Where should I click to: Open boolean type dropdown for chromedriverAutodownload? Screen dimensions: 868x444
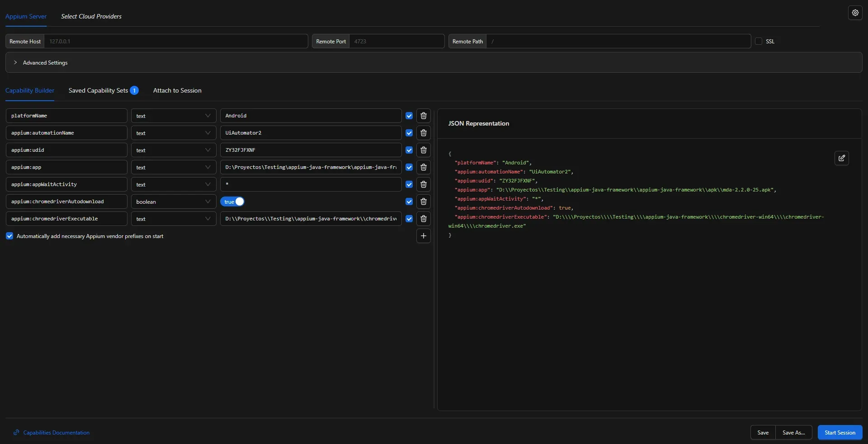point(174,201)
